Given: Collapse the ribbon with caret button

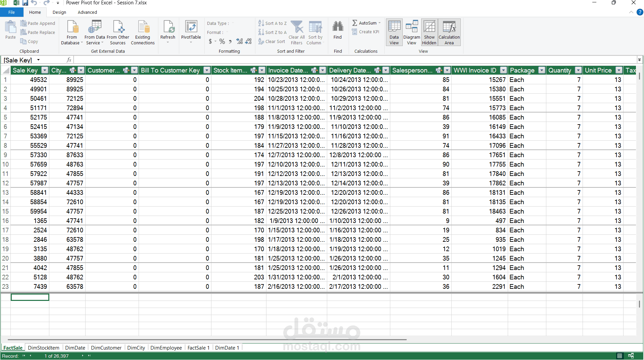Looking at the screenshot, I should (x=631, y=12).
